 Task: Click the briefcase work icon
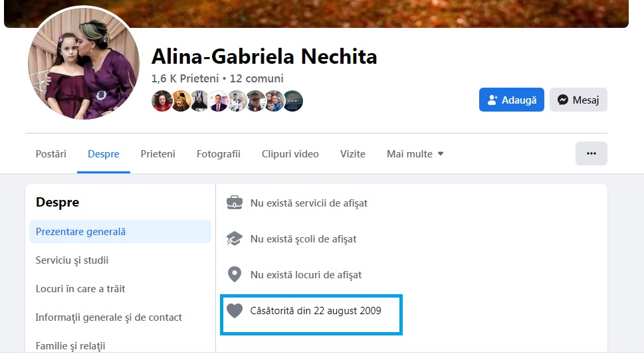point(234,203)
